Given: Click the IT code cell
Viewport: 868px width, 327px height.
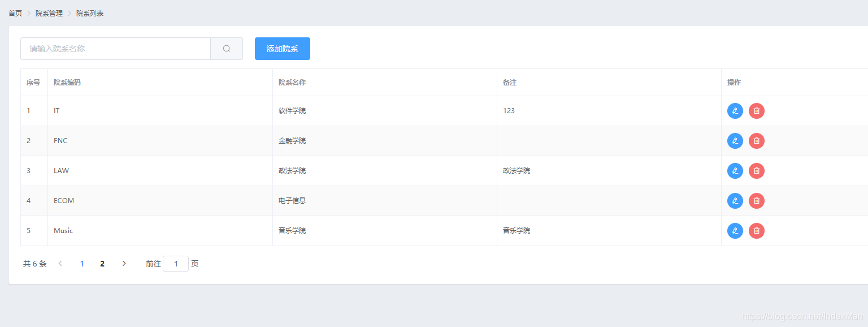Looking at the screenshot, I should click(160, 111).
